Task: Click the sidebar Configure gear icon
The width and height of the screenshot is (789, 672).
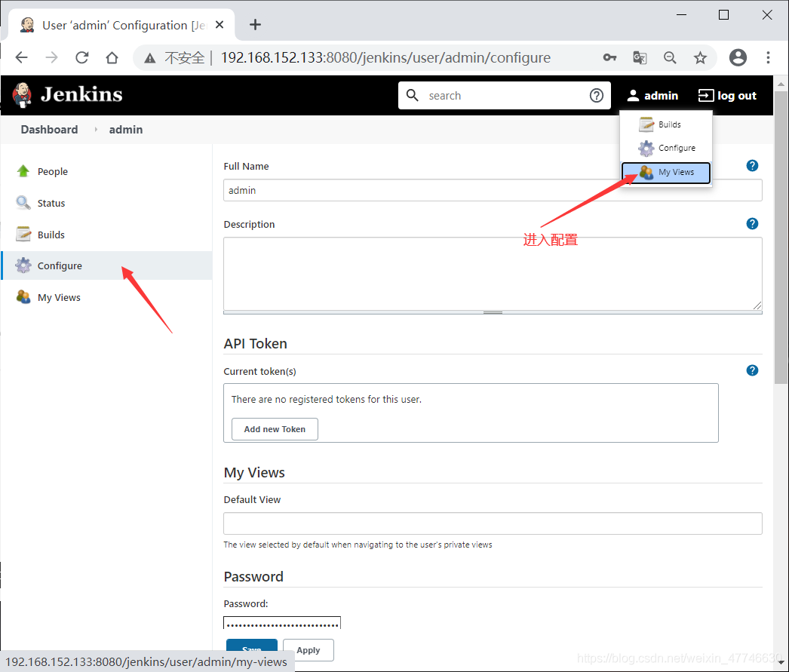Action: coord(23,265)
